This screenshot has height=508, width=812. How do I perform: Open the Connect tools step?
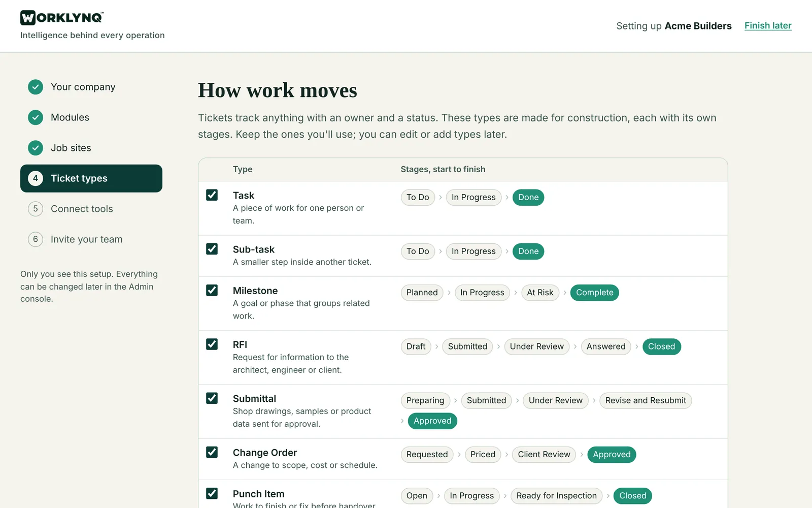pyautogui.click(x=91, y=209)
